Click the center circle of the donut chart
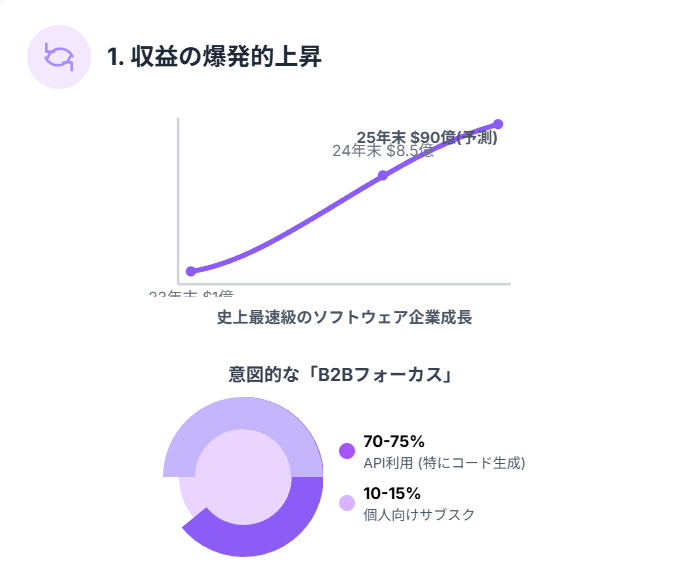The height and width of the screenshot is (577, 687). (242, 477)
